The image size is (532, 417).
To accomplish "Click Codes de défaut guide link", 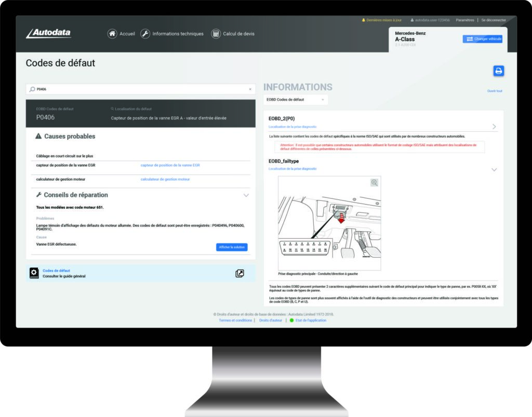I will 56,271.
